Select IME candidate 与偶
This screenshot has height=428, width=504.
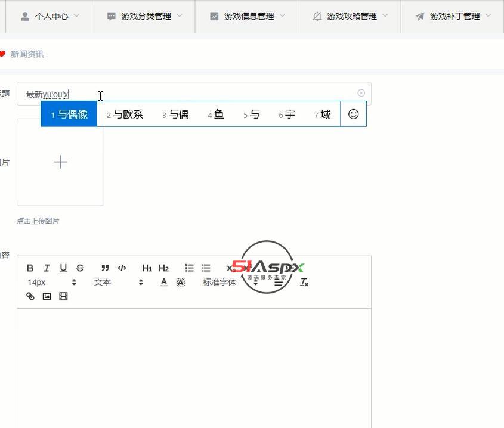tap(175, 114)
